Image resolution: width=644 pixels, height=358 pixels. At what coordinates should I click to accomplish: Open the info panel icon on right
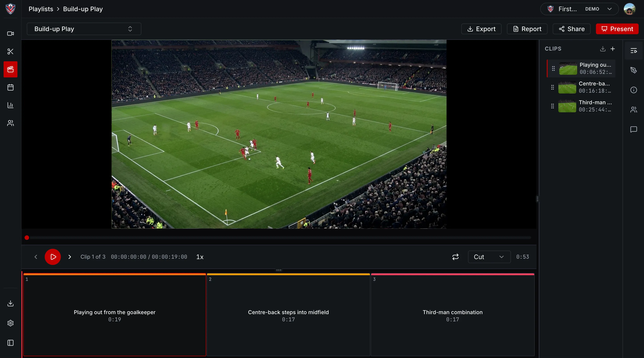point(633,90)
